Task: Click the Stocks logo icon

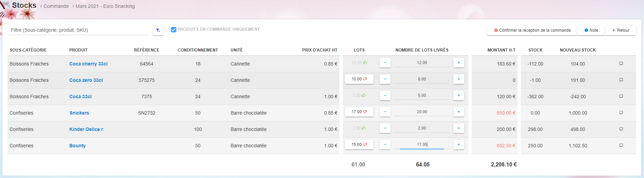Action: pos(6,5)
